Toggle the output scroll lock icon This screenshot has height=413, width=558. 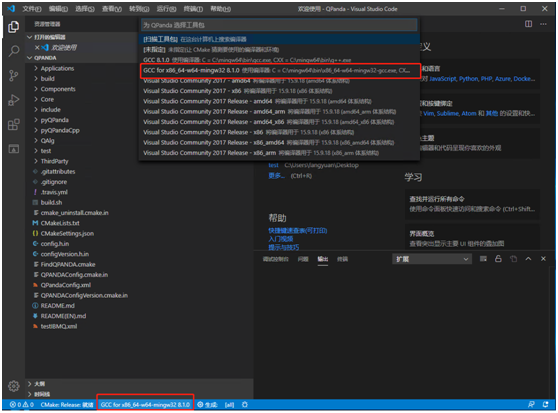[x=498, y=259]
